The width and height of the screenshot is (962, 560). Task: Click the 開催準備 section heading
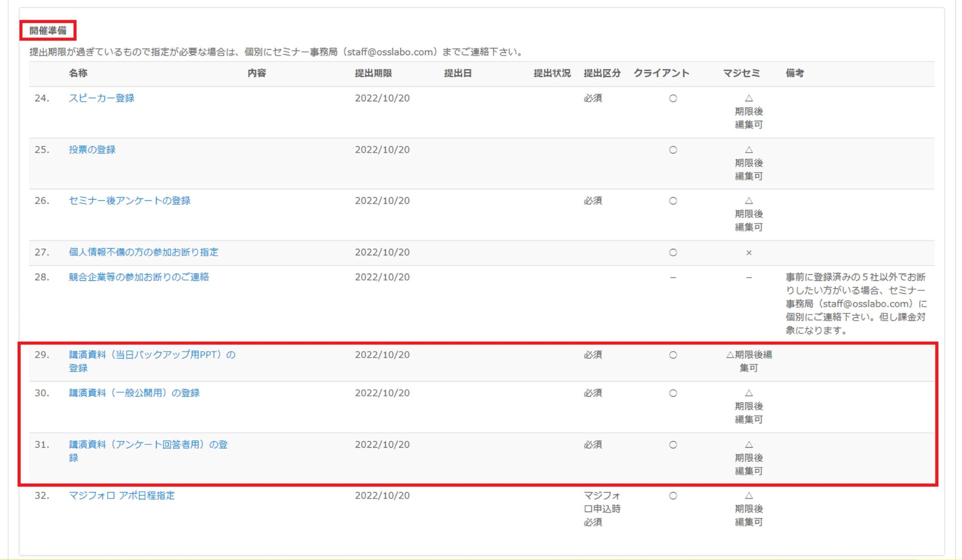(x=48, y=31)
